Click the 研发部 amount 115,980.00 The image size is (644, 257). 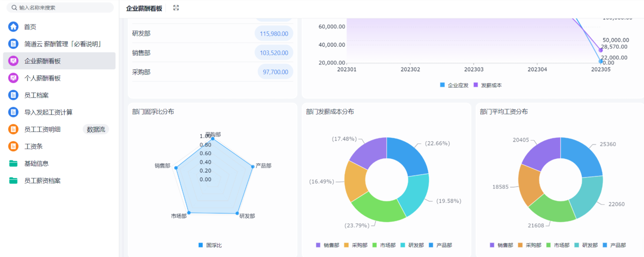tap(274, 34)
